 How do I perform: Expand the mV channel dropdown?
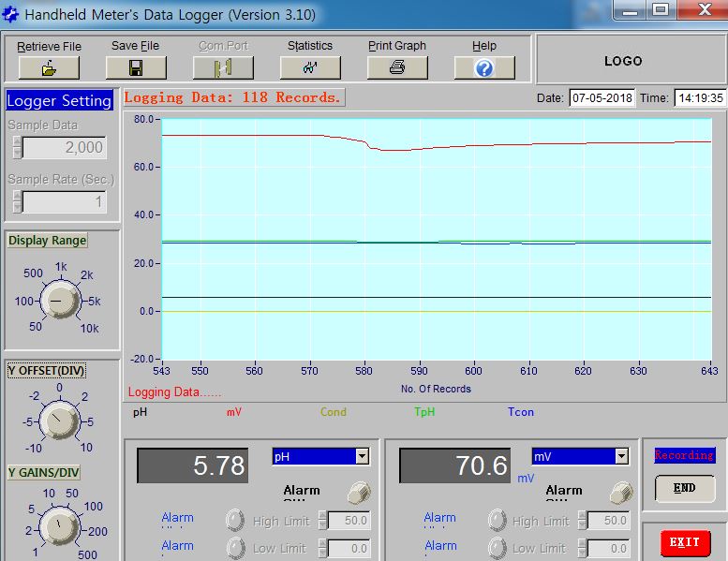tap(621, 456)
